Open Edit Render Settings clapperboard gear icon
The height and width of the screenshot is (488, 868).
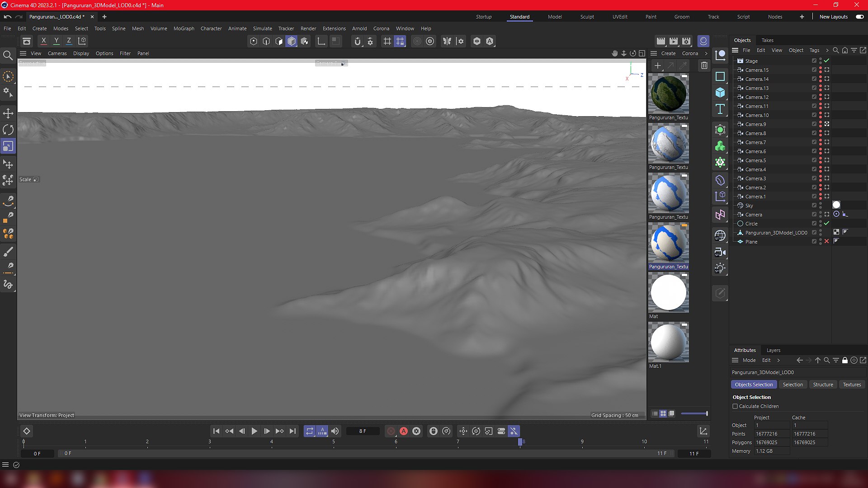coord(686,41)
